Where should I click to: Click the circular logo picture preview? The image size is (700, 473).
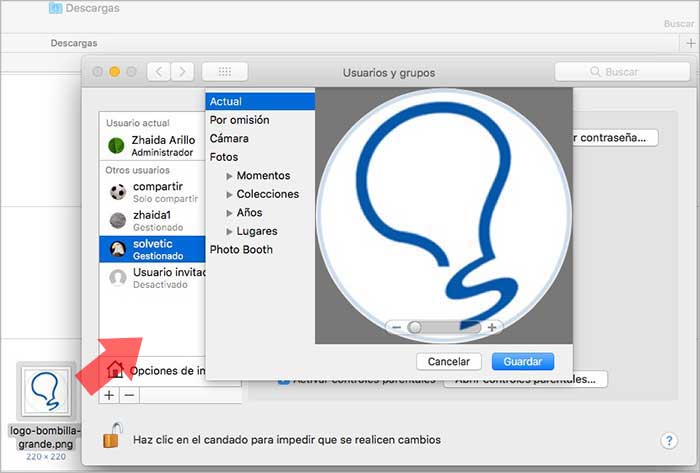point(444,216)
